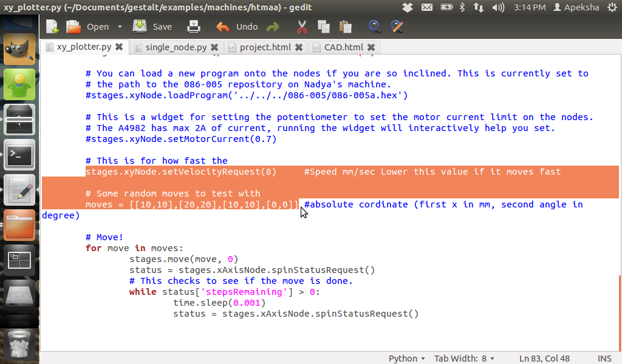The height and width of the screenshot is (364, 622).
Task: Open the Terminal from the launcher
Action: point(19,155)
